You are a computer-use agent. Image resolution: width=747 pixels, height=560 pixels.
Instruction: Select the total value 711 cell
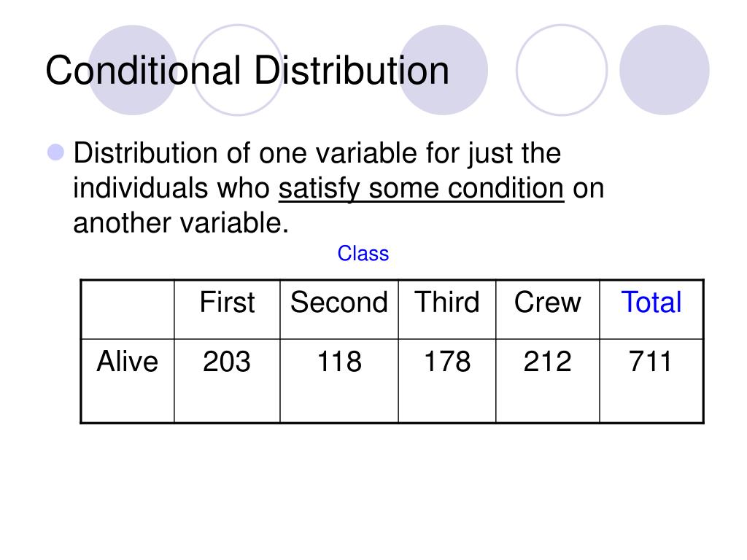click(x=651, y=381)
